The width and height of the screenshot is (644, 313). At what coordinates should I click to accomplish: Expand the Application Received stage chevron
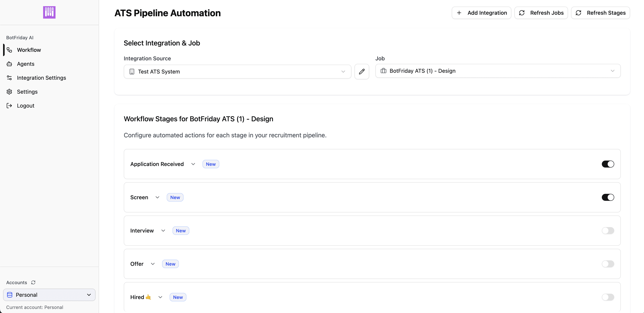[193, 164]
